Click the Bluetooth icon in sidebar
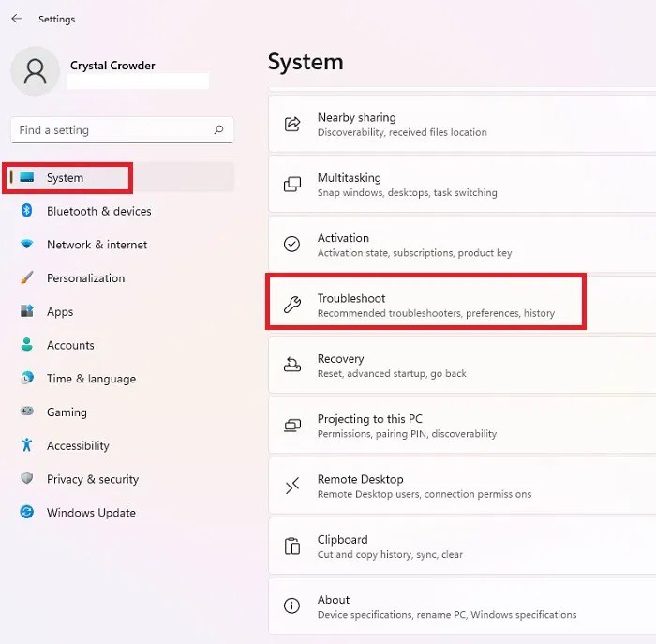Viewport: 656px width, 644px height. tap(27, 211)
